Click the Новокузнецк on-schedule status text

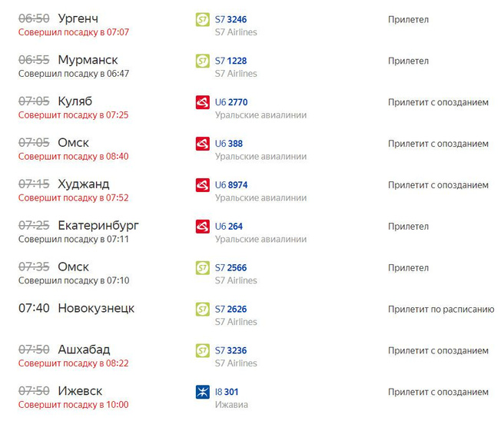(441, 310)
